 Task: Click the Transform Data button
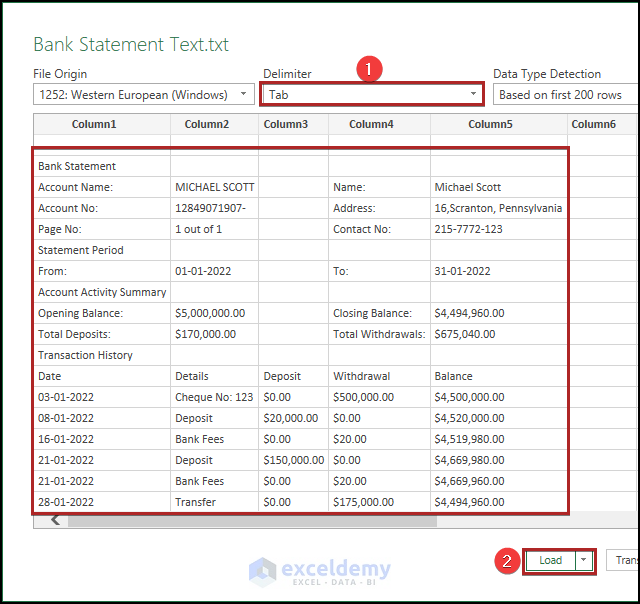pos(623,560)
